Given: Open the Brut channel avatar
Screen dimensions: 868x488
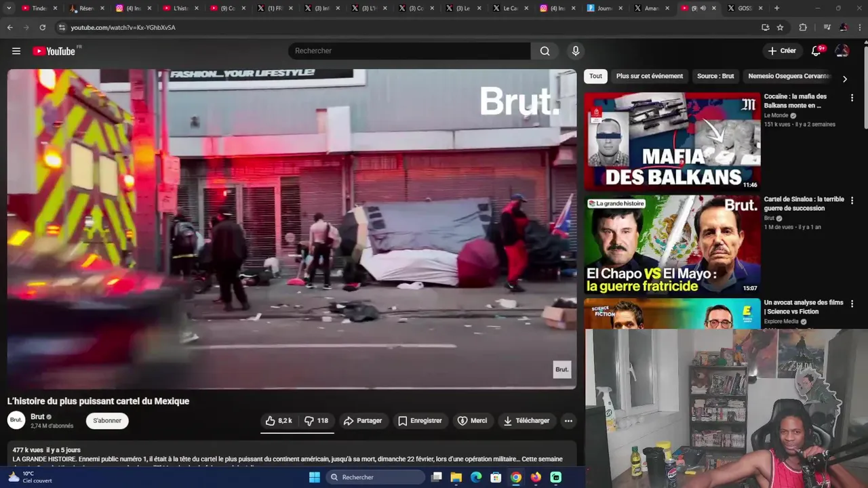Looking at the screenshot, I should [x=16, y=420].
